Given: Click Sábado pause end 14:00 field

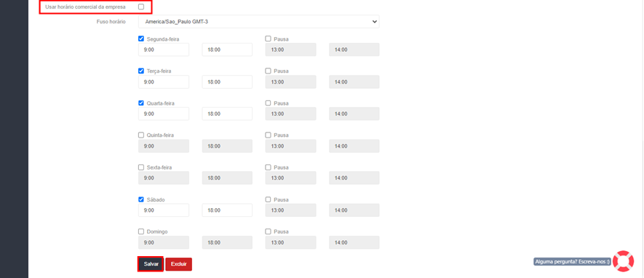Looking at the screenshot, I should (x=354, y=210).
